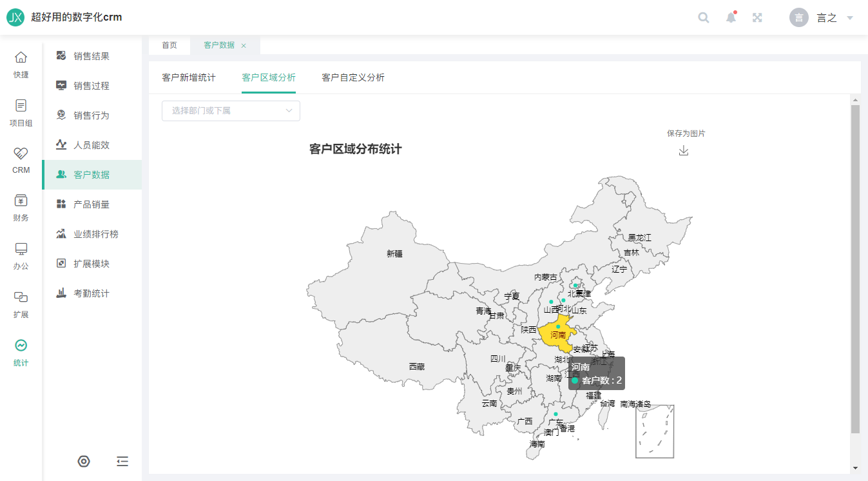The image size is (868, 481).
Task: Select 产品销量 menu item
Action: pyautogui.click(x=92, y=204)
